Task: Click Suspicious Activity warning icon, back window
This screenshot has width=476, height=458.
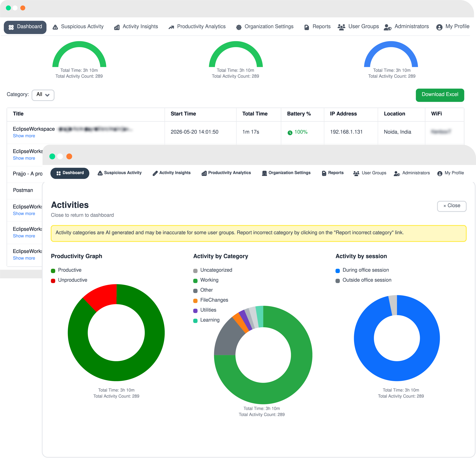Action: point(55,27)
